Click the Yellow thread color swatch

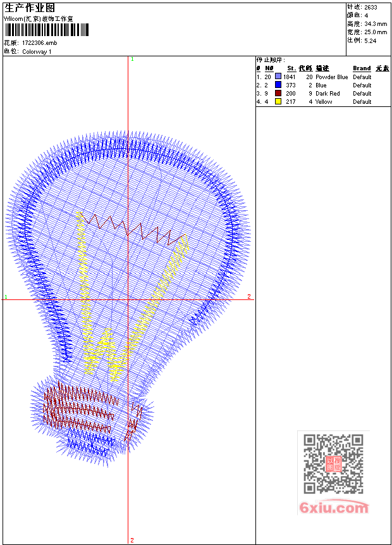[278, 101]
